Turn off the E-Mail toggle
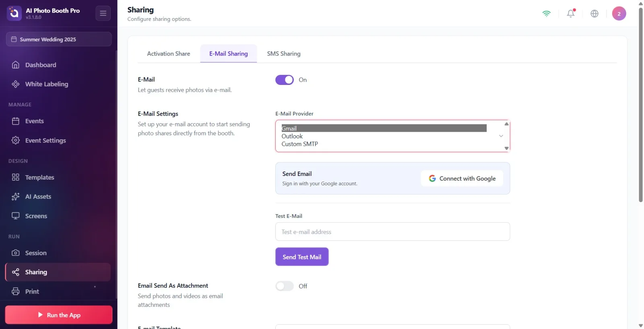The width and height of the screenshot is (644, 329). (285, 80)
